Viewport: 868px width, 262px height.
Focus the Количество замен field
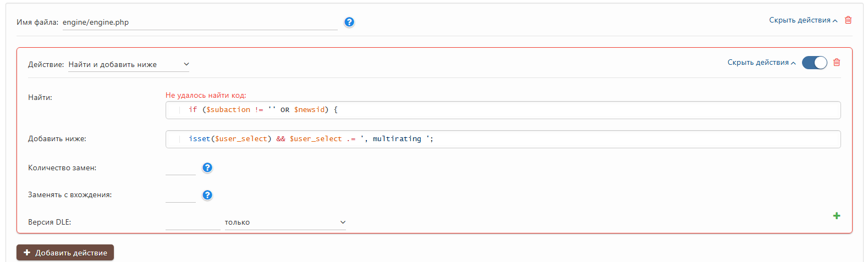coord(180,168)
